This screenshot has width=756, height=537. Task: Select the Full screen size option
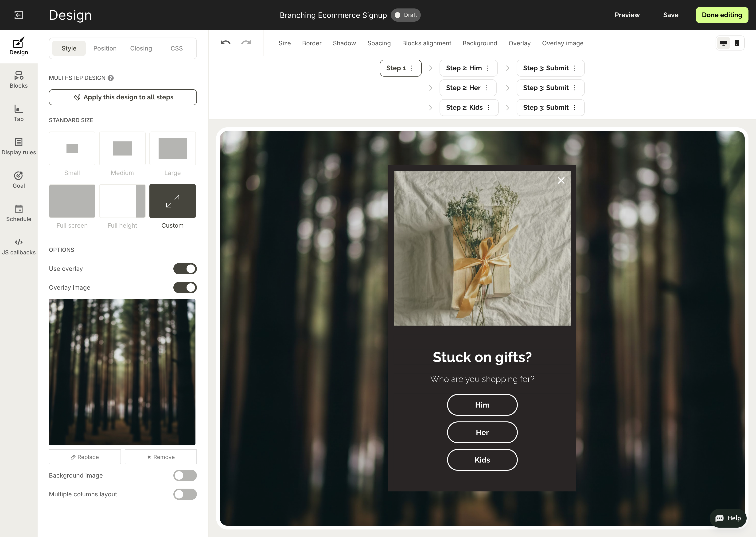click(x=72, y=201)
